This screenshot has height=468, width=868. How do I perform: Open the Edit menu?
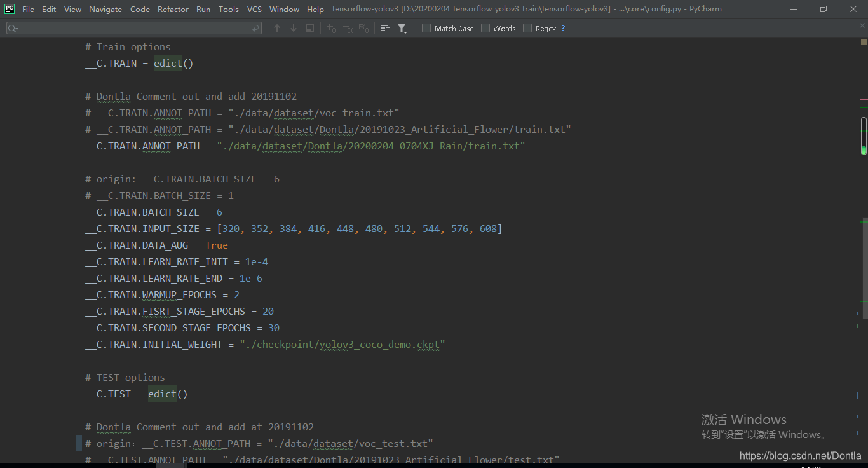[x=49, y=9]
